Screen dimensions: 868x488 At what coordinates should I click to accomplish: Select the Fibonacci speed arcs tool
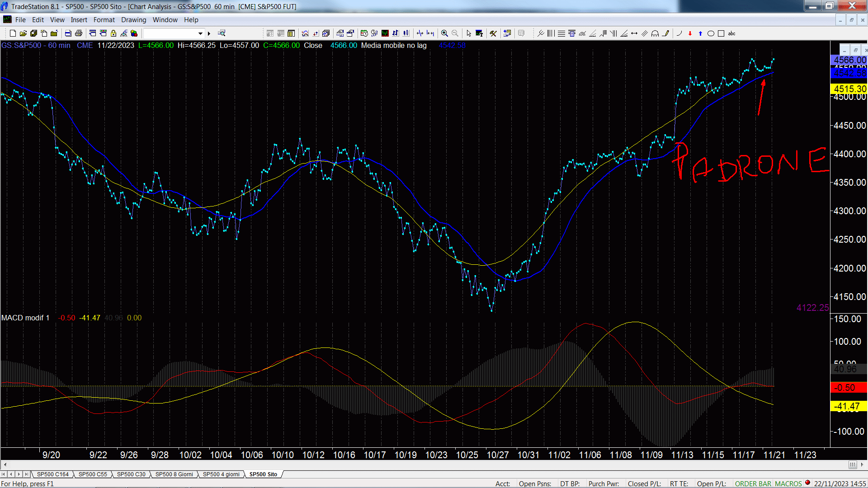click(582, 33)
